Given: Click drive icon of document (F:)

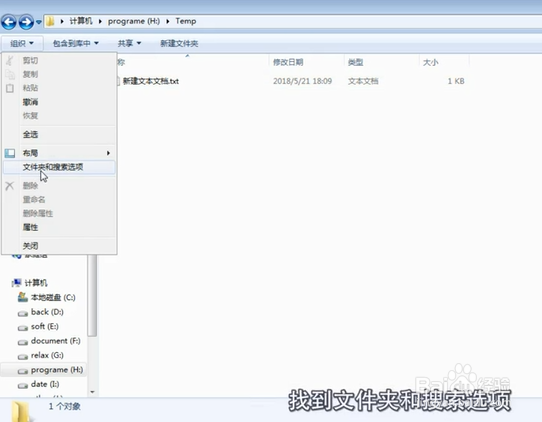Looking at the screenshot, I should (23, 343).
